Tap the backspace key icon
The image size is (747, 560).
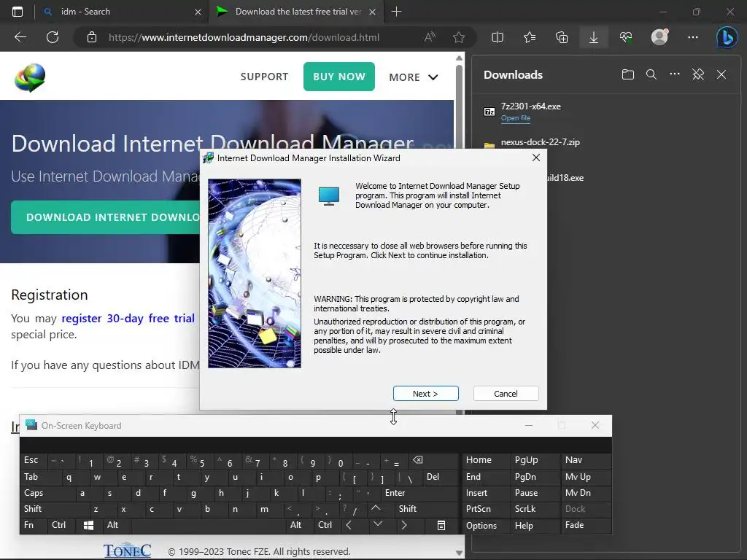click(x=418, y=460)
